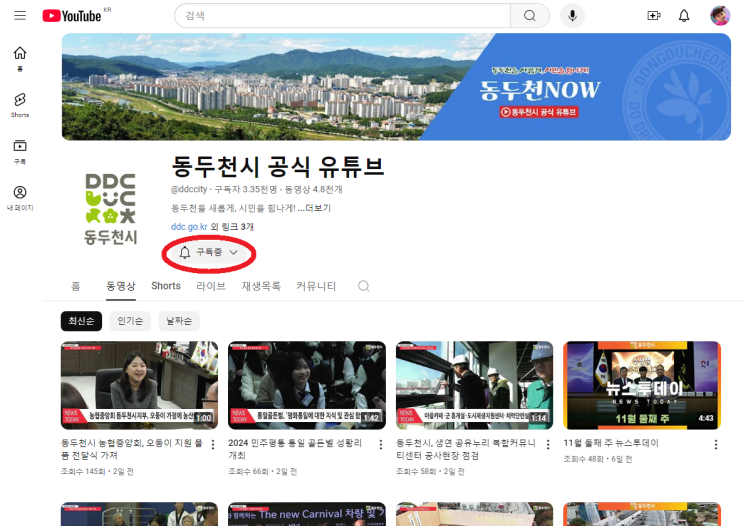Open Subscriptions (구독) in left sidebar
The height and width of the screenshot is (526, 743).
pos(20,152)
